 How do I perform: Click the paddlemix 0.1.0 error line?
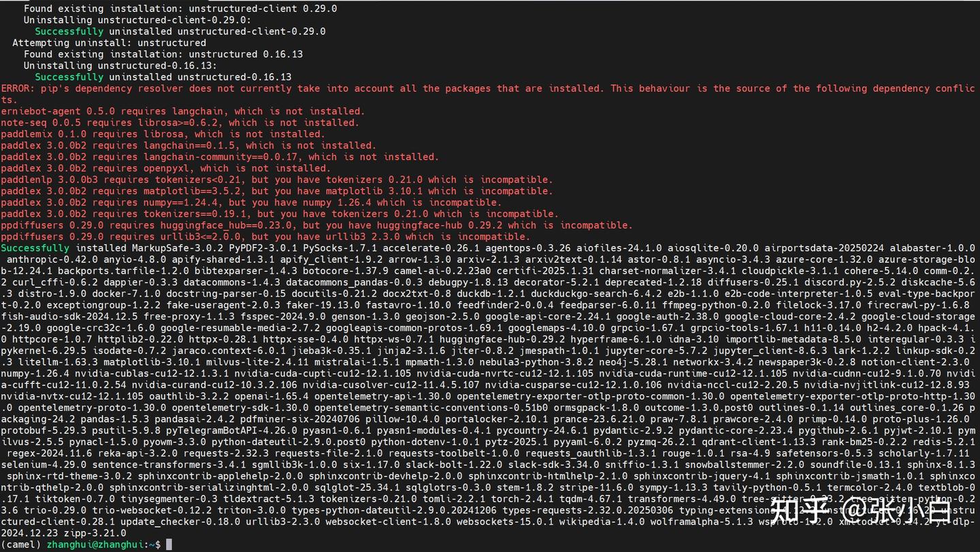tap(162, 134)
